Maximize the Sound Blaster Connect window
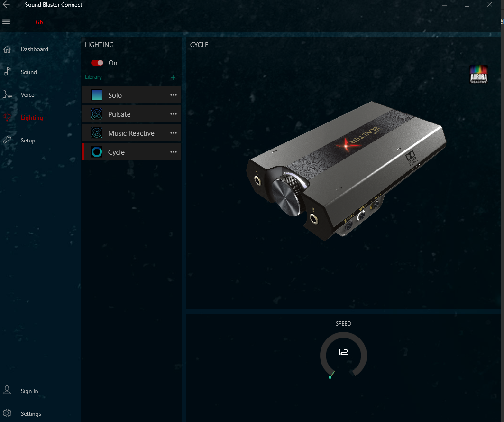The height and width of the screenshot is (422, 504). [x=467, y=4]
